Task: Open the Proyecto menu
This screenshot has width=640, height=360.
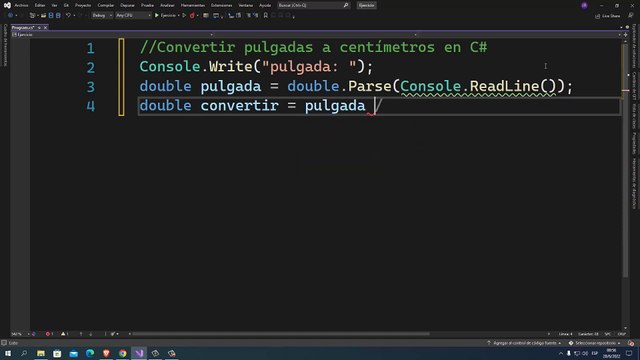Action: click(83, 5)
